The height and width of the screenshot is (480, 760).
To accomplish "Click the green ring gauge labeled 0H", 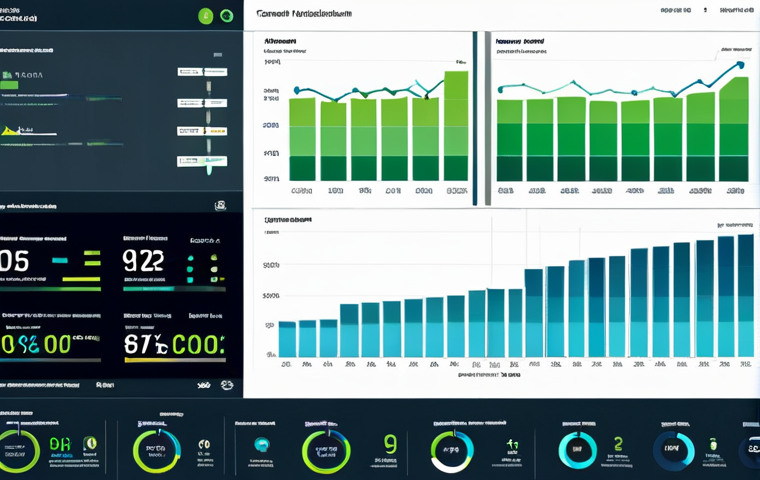I will [20, 451].
